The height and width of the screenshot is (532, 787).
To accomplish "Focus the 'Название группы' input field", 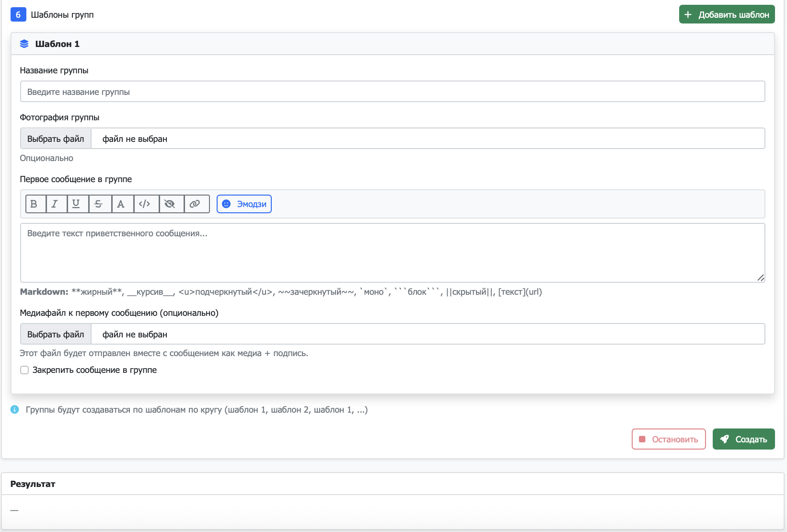I will 392,92.
